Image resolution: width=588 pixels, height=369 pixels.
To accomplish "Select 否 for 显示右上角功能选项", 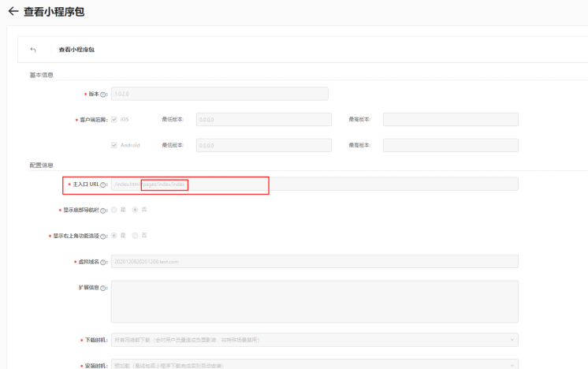I will (x=135, y=236).
